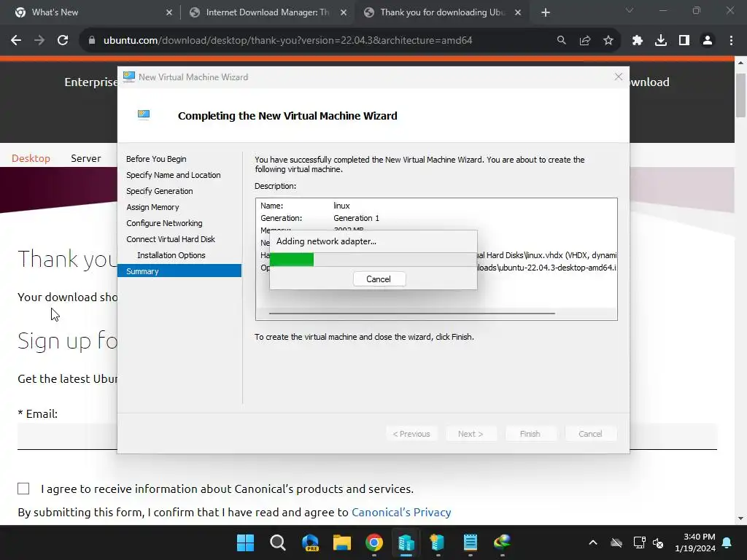Viewport: 747px width, 560px height.
Task: Click the network status tray icon
Action: click(x=639, y=542)
